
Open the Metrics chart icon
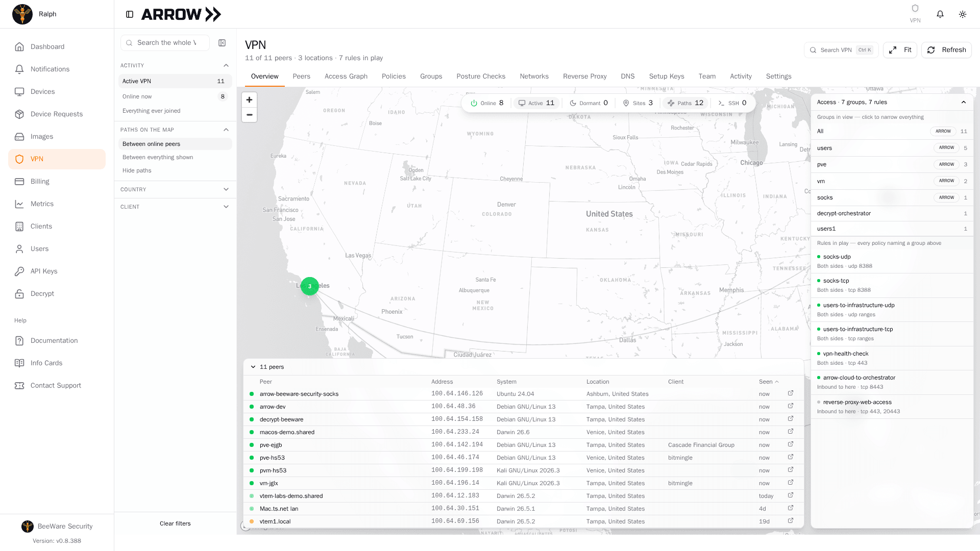pyautogui.click(x=19, y=204)
